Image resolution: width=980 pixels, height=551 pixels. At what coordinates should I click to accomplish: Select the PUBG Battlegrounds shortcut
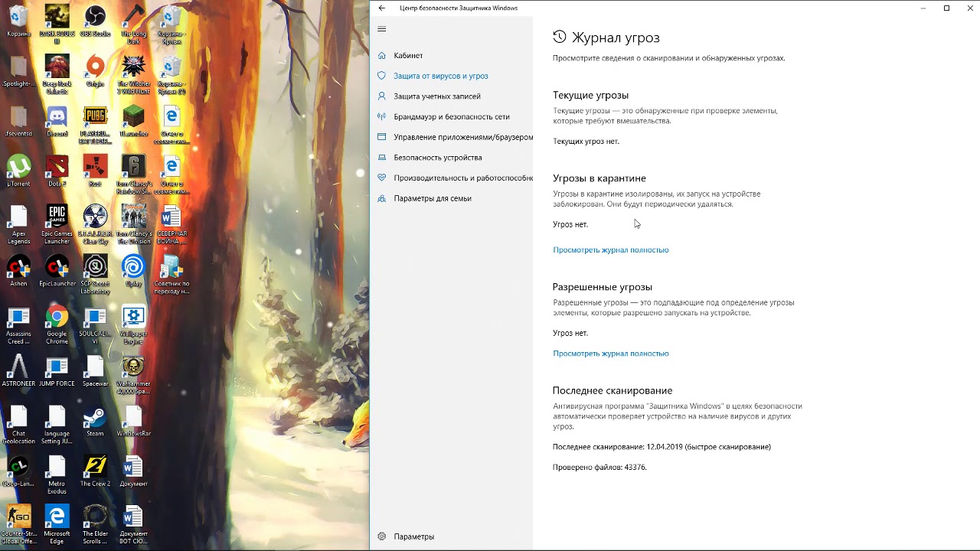[95, 125]
